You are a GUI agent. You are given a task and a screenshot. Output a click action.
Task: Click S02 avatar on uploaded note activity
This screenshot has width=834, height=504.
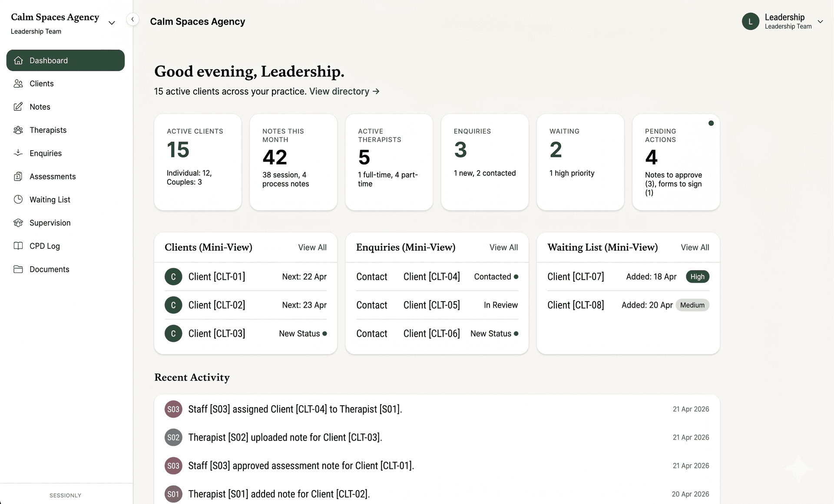(x=173, y=437)
